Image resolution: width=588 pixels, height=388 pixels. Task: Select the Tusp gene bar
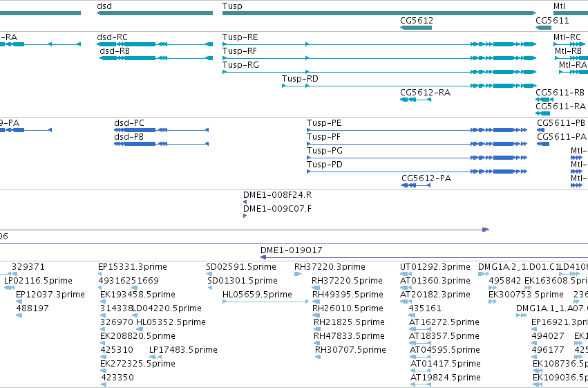(379, 13)
